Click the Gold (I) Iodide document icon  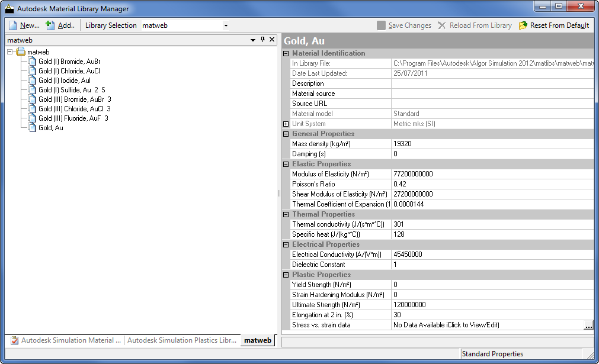[x=33, y=80]
